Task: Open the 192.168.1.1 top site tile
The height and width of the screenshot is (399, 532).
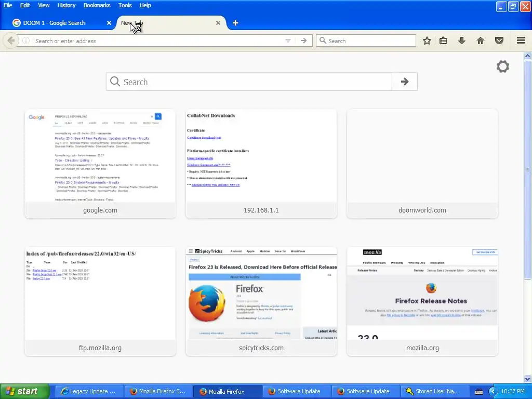Action: (x=261, y=164)
